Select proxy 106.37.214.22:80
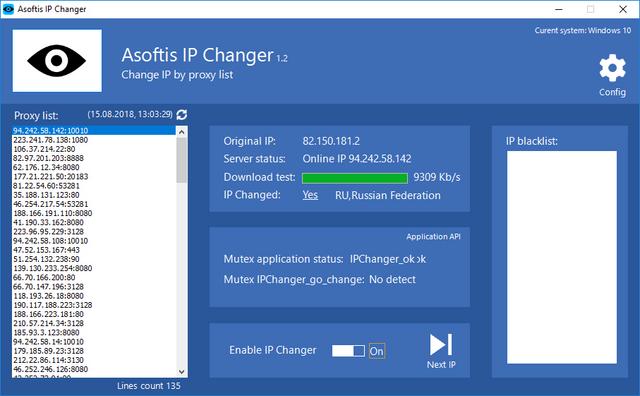The image size is (640, 396). click(94, 149)
